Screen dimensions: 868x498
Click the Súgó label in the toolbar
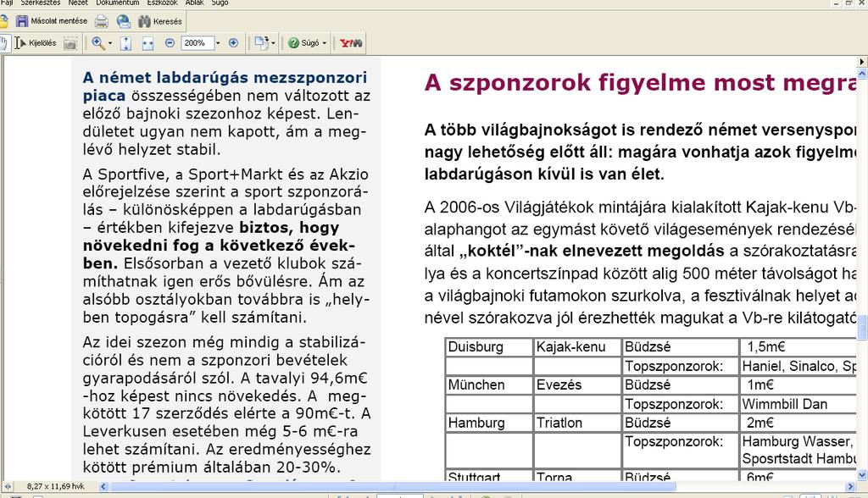point(310,43)
